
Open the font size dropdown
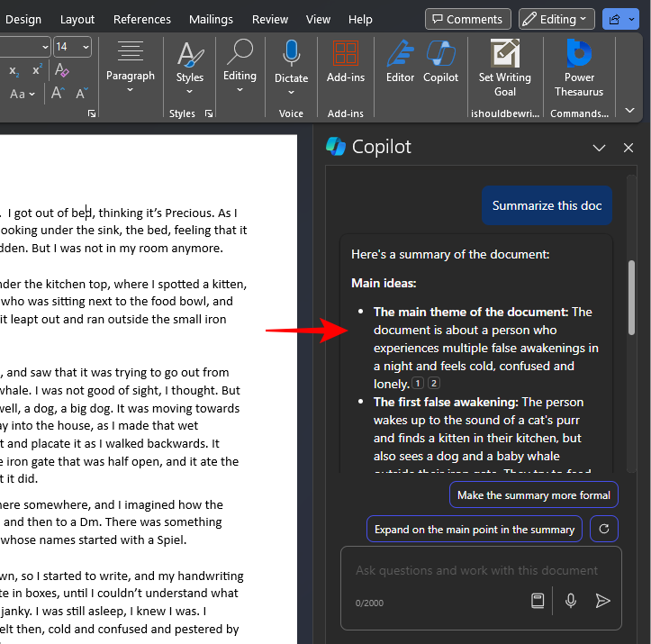(86, 47)
